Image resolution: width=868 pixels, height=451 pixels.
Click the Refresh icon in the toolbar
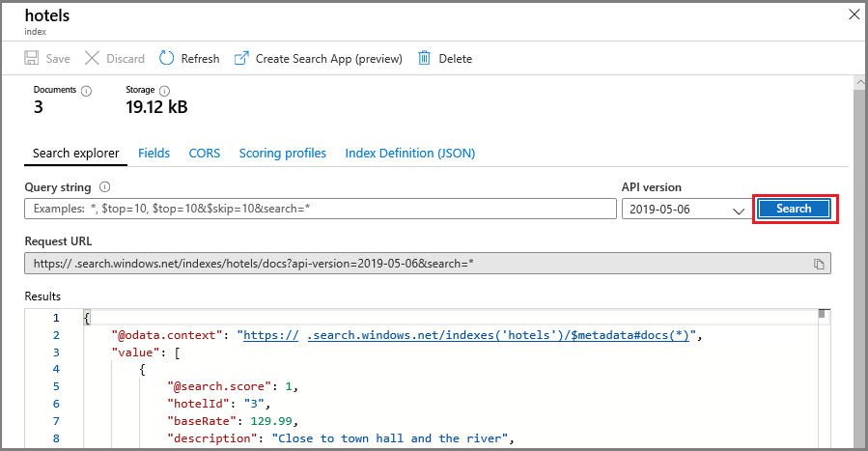pyautogui.click(x=167, y=59)
